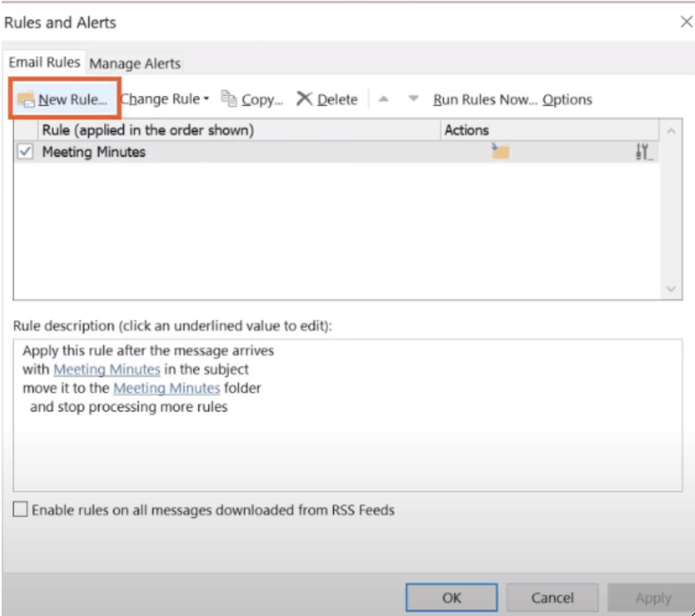Click the Copy pages icon

(x=228, y=98)
